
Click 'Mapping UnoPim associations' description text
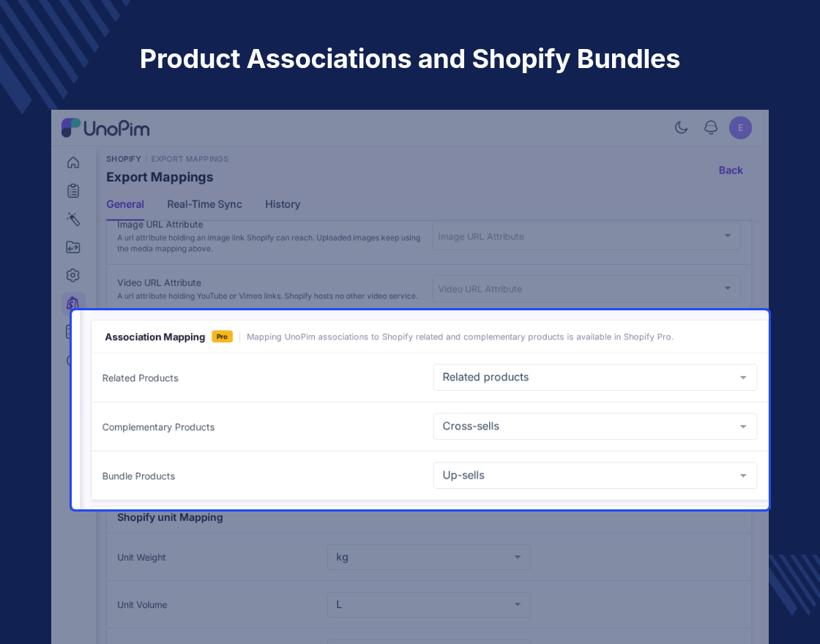460,337
